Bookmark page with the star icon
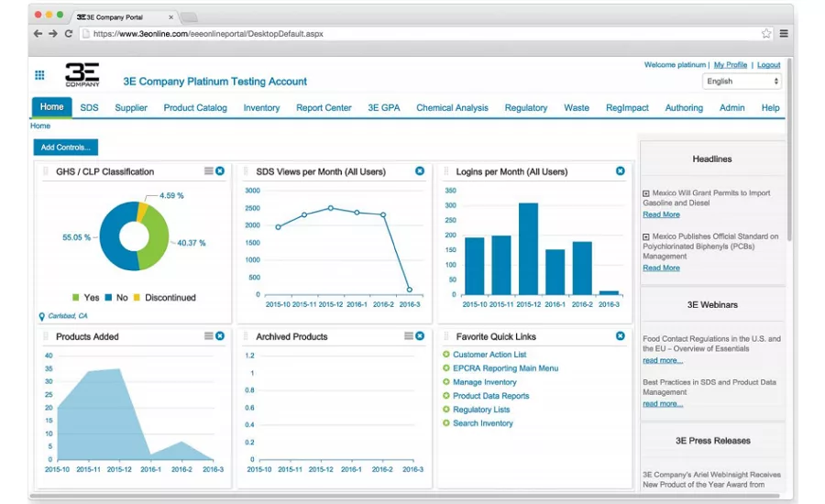This screenshot has width=825, height=504. (x=766, y=34)
